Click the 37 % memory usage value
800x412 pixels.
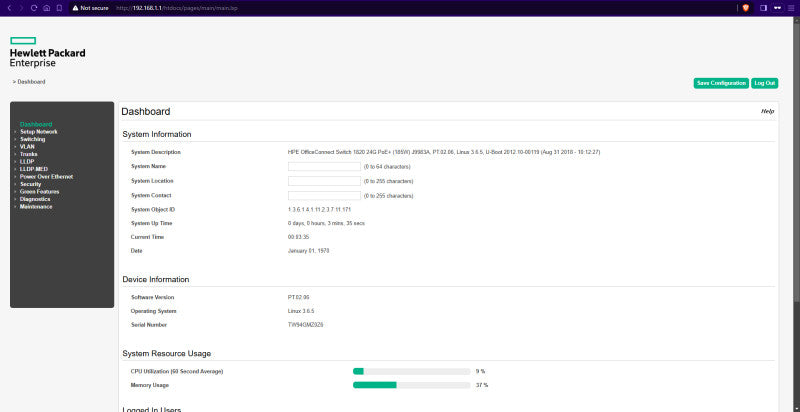click(482, 385)
